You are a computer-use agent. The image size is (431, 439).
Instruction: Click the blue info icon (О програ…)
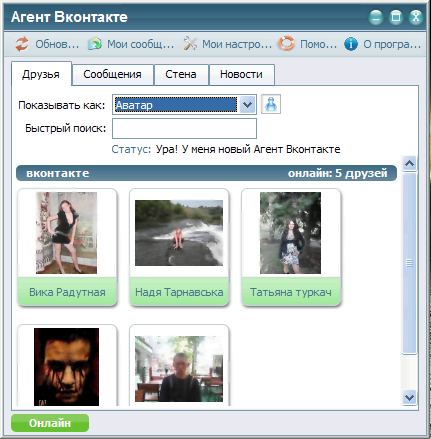tap(351, 44)
